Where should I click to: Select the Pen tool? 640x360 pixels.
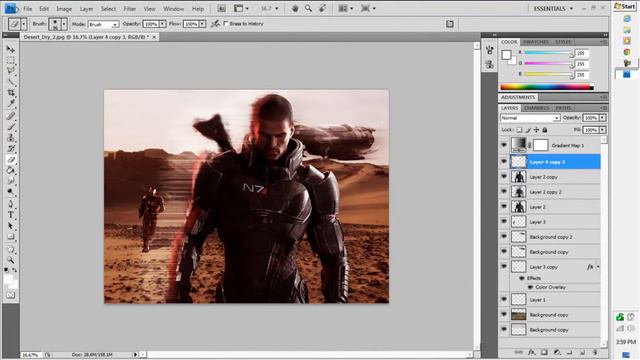click(x=11, y=204)
